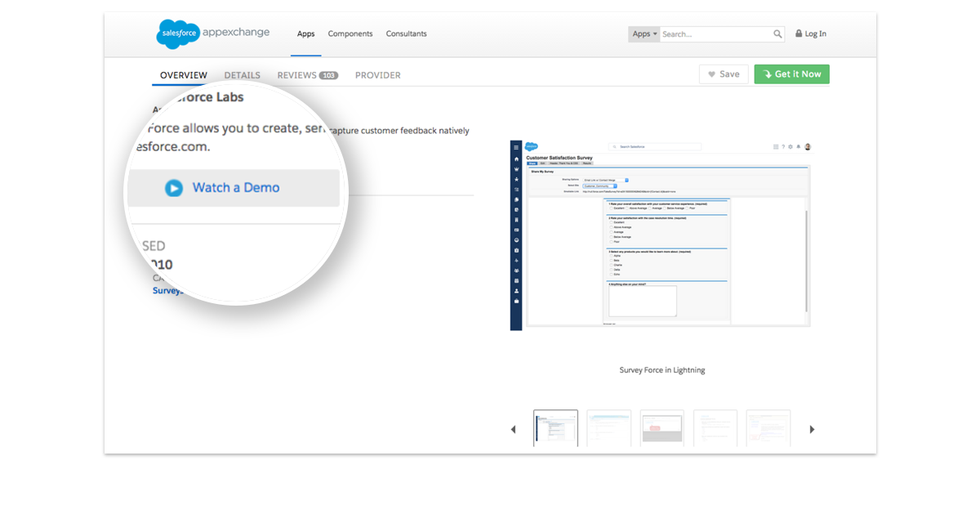The width and height of the screenshot is (980, 523).
Task: Click the lock icon beside Log In
Action: [799, 34]
